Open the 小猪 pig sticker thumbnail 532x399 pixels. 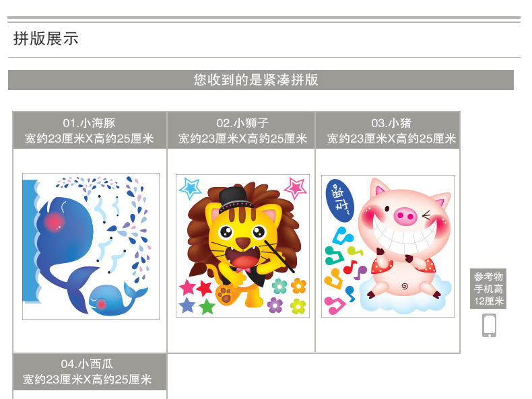click(x=388, y=246)
